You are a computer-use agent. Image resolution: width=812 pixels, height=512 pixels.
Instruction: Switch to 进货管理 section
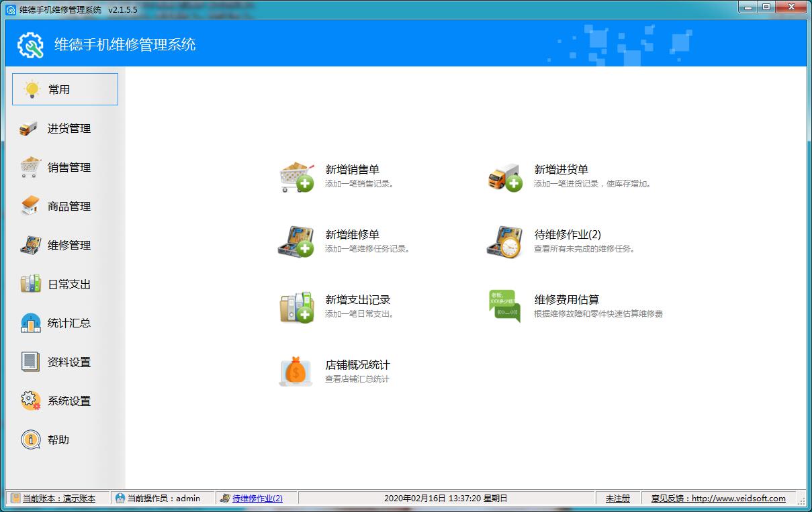(x=65, y=128)
